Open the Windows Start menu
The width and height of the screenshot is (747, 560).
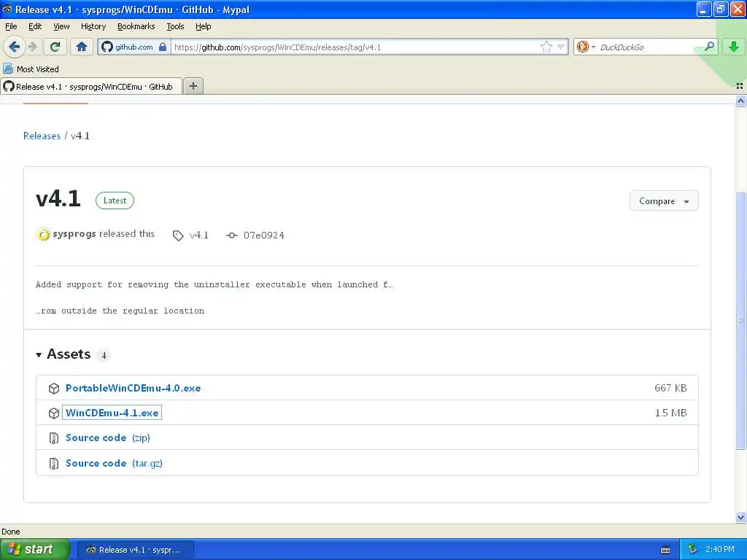click(x=34, y=550)
